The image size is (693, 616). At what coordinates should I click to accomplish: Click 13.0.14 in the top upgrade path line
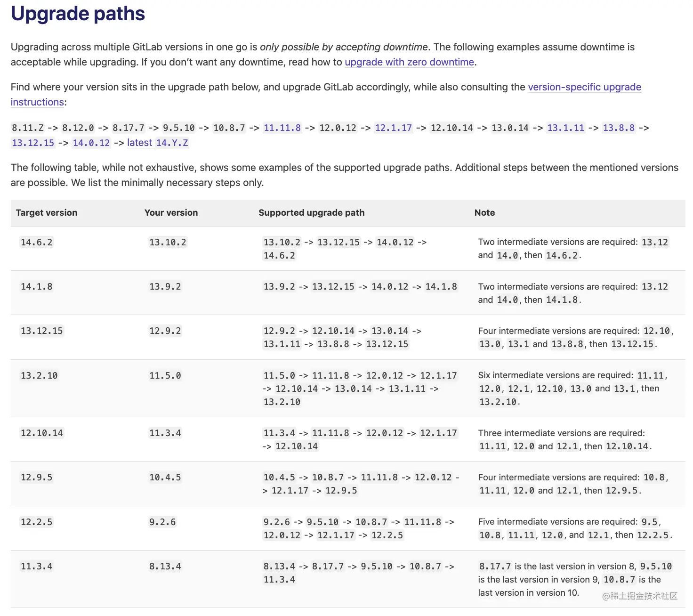510,128
